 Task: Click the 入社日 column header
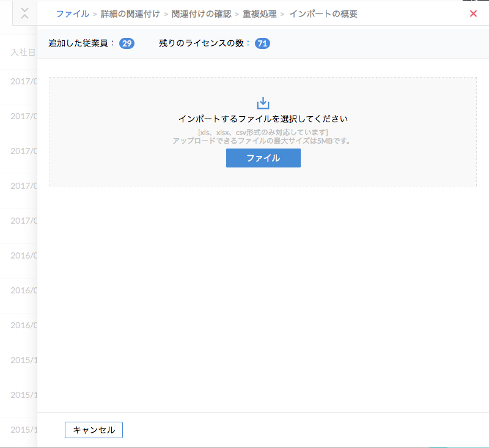tap(23, 52)
